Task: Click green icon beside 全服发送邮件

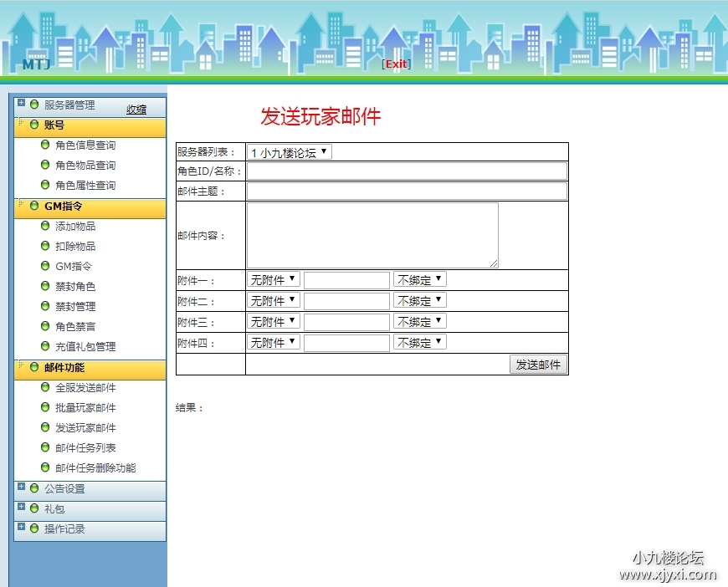Action: click(x=45, y=387)
